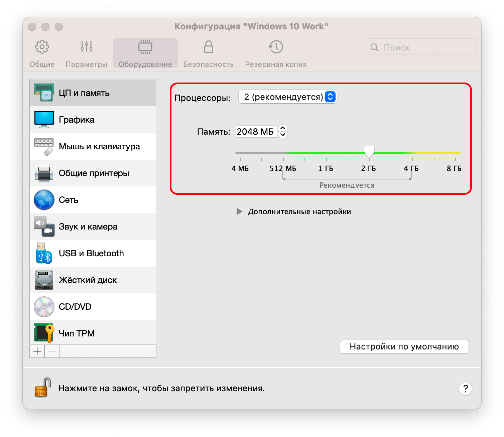Viewport: 504px width, 437px height.
Task: Click Настройки по умолчанию button
Action: coord(404,347)
